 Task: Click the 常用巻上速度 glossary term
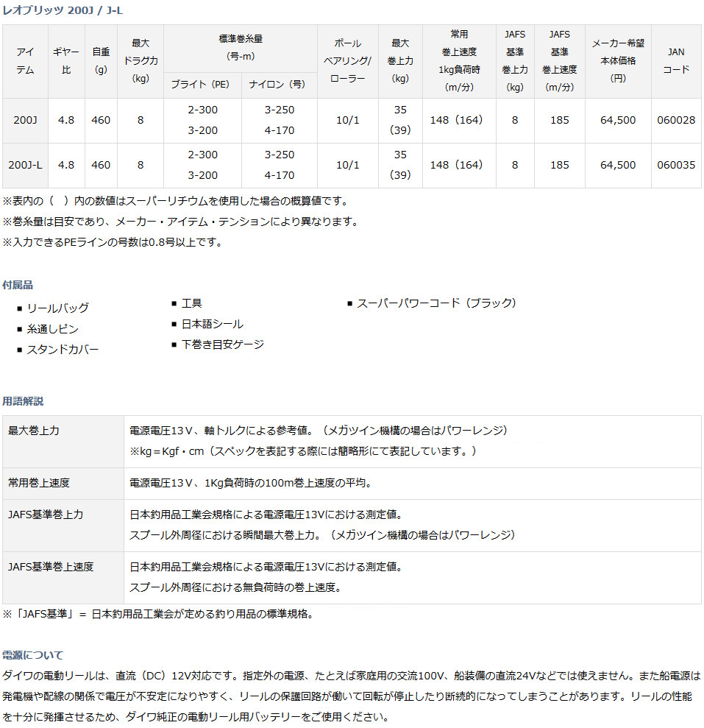point(39,483)
